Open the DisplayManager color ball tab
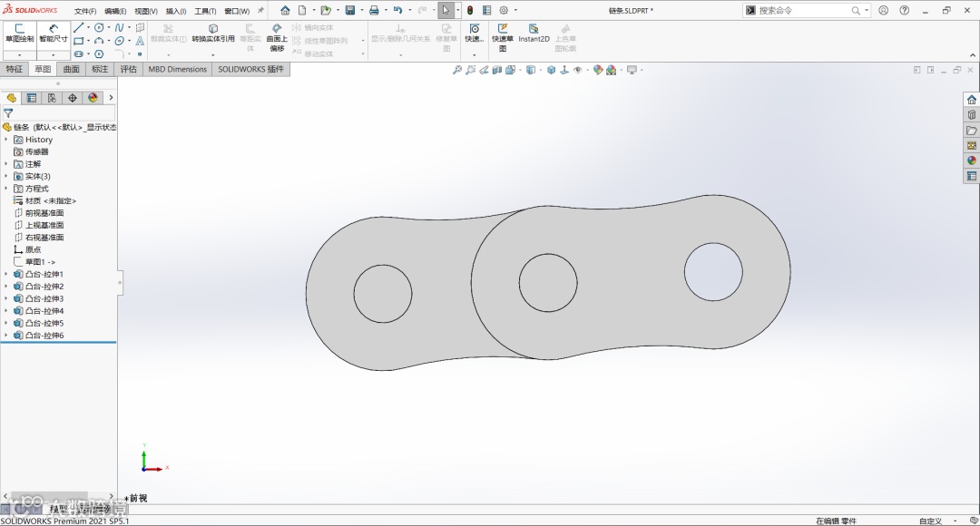980x526 pixels. pos(93,98)
